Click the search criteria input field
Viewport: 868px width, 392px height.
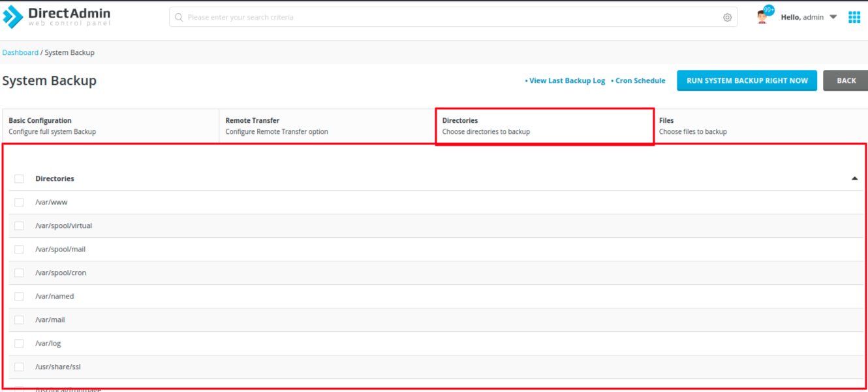(450, 18)
